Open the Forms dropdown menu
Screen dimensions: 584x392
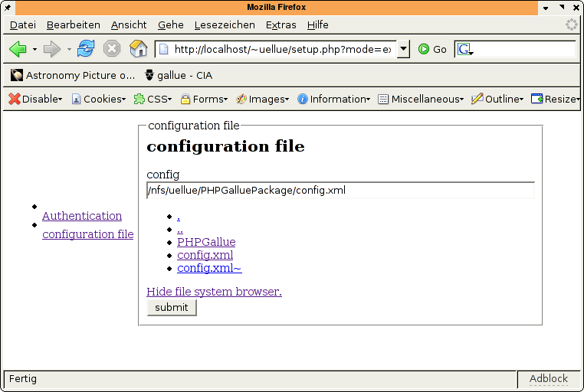pyautogui.click(x=204, y=99)
